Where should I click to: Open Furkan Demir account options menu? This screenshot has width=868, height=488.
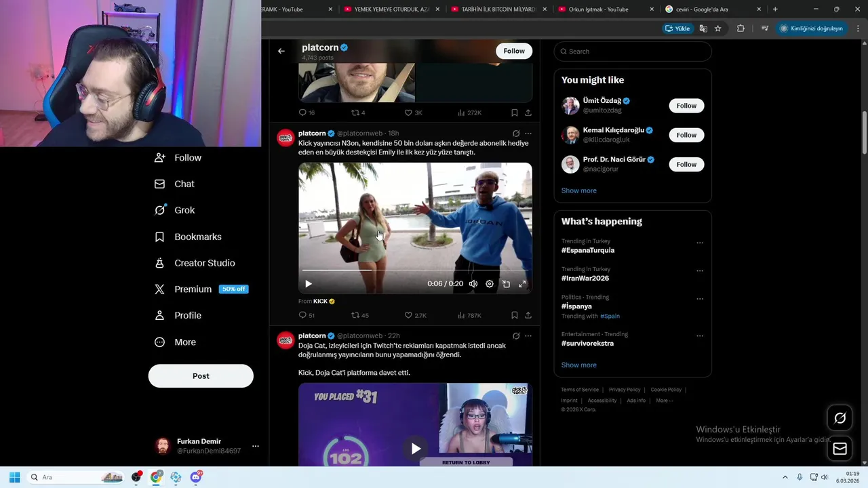click(x=255, y=446)
